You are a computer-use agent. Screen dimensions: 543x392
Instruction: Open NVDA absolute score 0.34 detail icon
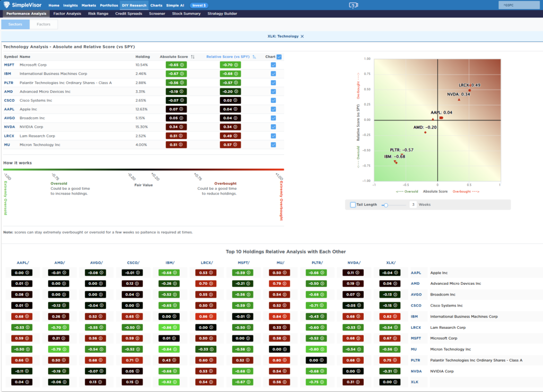pos(182,127)
